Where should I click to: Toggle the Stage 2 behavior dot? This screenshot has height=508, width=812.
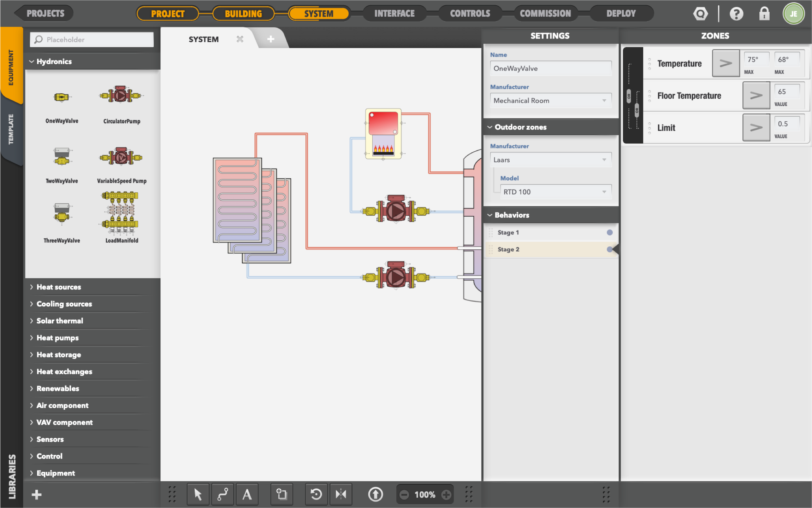610,249
